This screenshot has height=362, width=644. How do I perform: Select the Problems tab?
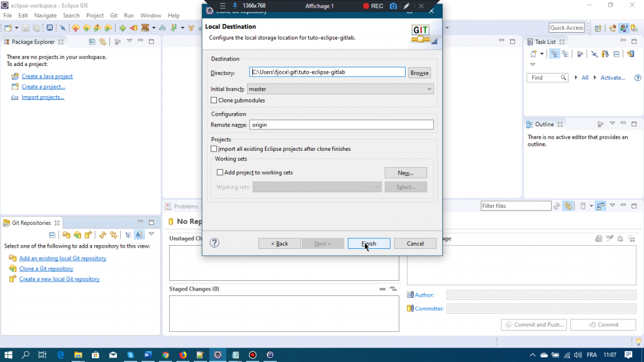click(x=182, y=206)
